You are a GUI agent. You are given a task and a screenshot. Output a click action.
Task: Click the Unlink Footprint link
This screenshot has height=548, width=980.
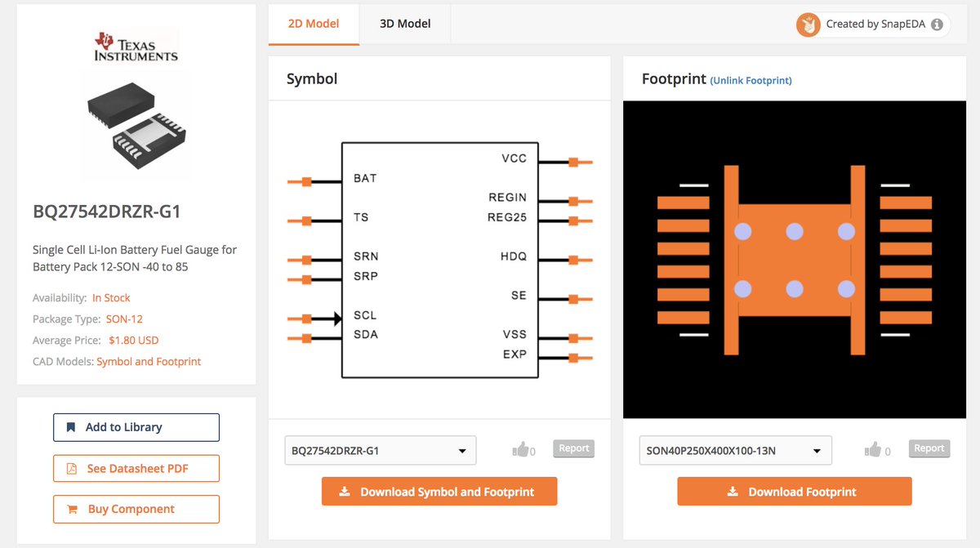(x=751, y=80)
